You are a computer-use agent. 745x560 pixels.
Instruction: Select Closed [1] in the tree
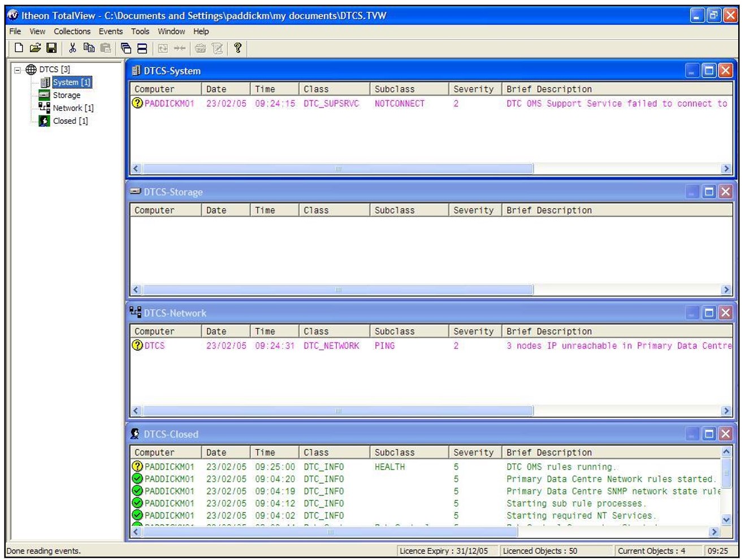[70, 121]
